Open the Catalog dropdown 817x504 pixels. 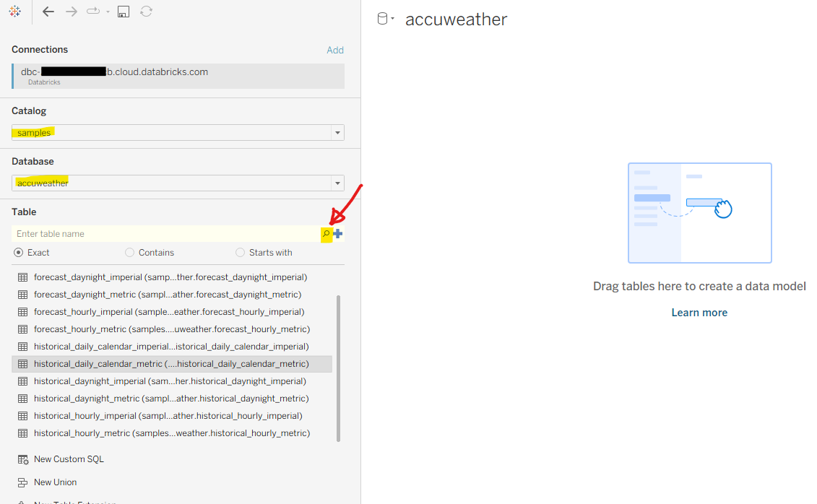pos(337,133)
